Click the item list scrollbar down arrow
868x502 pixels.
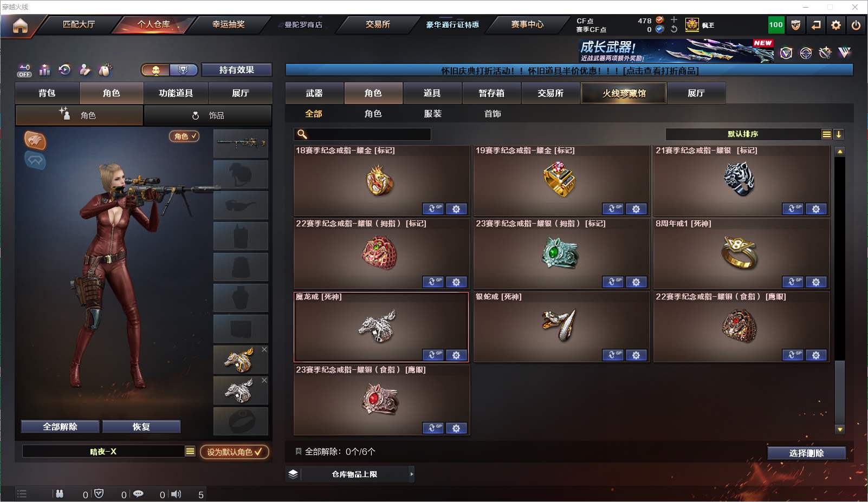[840, 429]
